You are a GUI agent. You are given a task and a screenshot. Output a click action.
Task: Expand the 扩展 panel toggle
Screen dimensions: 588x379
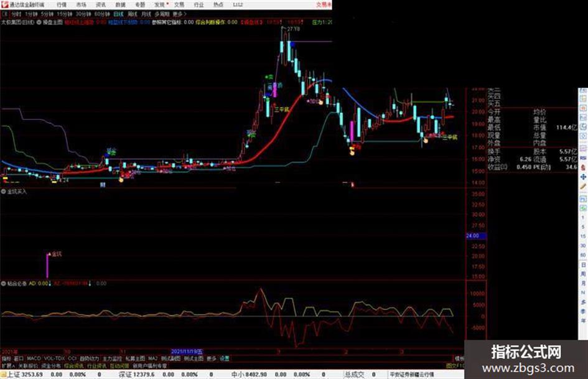[8, 365]
